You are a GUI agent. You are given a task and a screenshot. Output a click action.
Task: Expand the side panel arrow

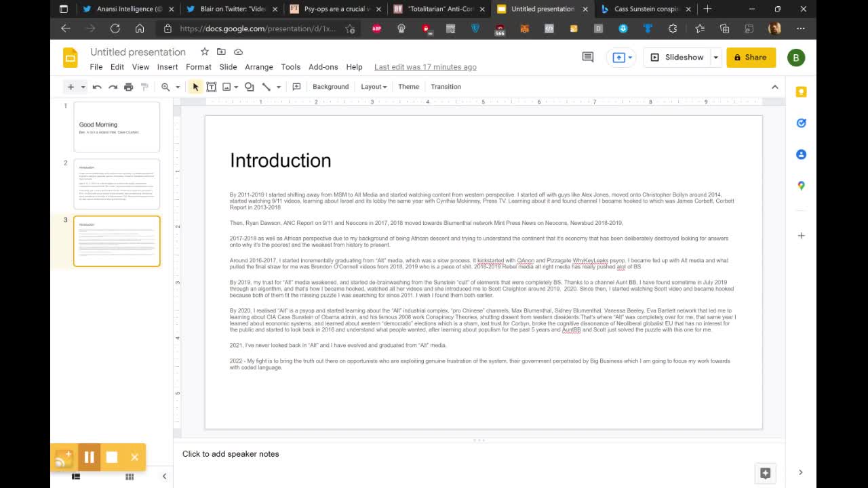800,472
